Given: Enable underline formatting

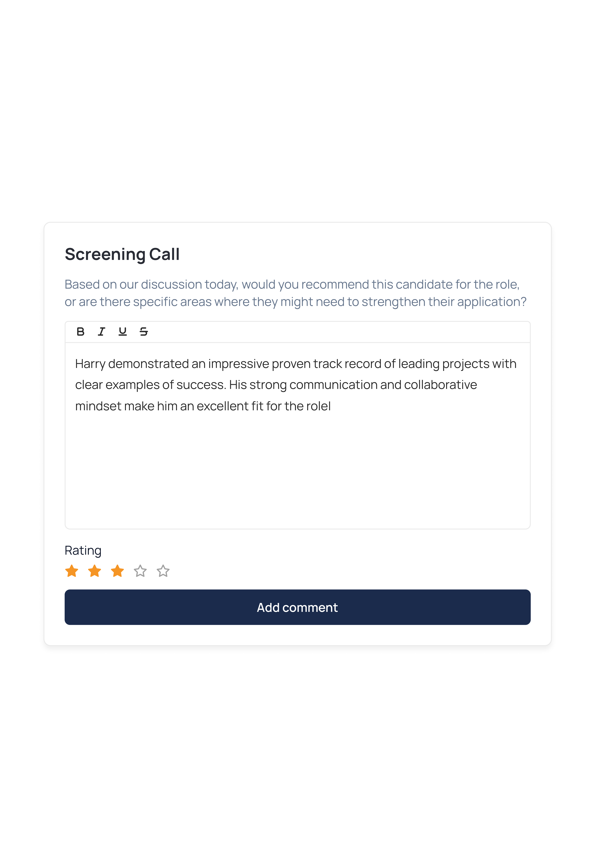Looking at the screenshot, I should 122,332.
